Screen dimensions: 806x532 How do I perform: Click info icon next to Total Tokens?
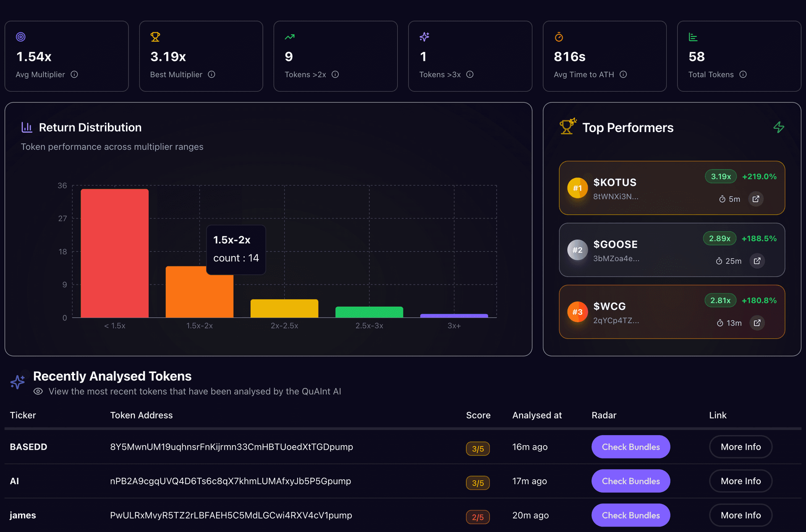[743, 74]
